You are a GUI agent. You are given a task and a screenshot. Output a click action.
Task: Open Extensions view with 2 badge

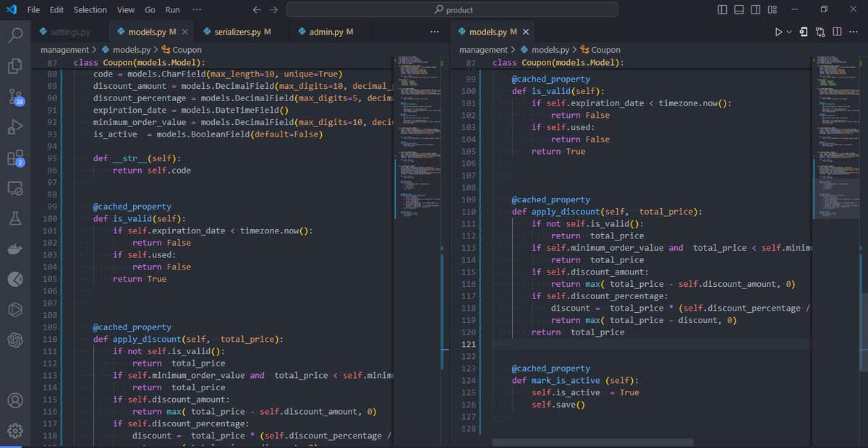[x=15, y=158]
